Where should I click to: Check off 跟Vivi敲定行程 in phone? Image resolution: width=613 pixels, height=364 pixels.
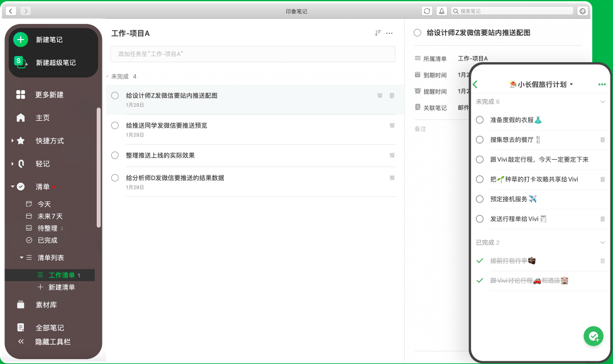pyautogui.click(x=480, y=160)
